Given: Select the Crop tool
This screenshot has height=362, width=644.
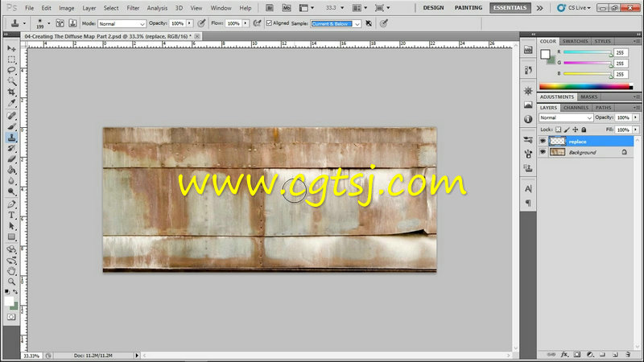Looking at the screenshot, I should click(x=11, y=92).
